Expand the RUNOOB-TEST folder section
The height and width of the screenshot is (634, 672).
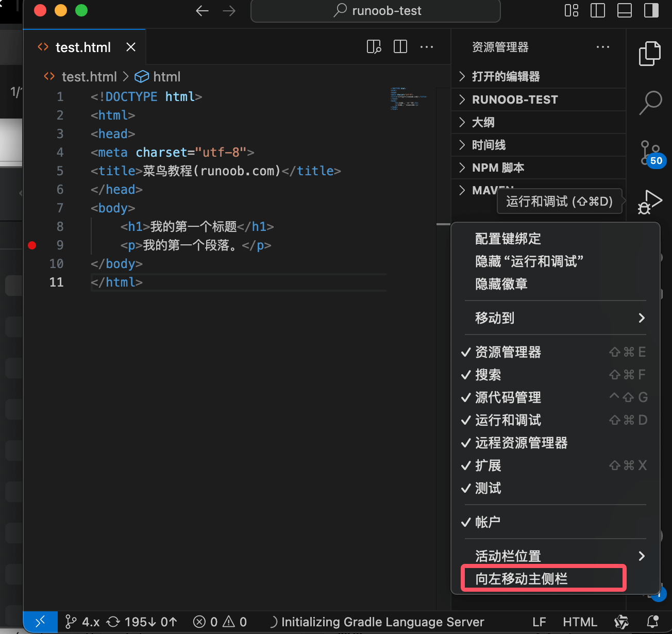pos(514,99)
